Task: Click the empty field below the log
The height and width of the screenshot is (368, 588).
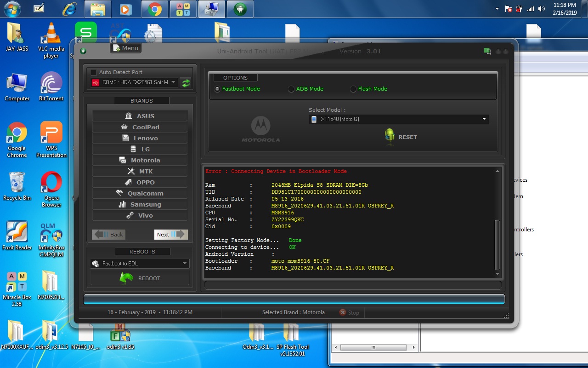Action: point(353,285)
